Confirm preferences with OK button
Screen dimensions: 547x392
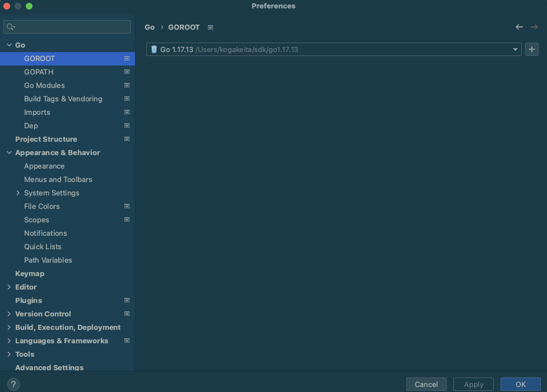521,384
